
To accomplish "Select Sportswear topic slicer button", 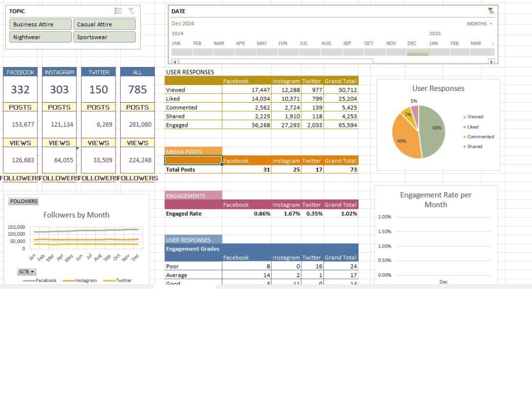I will pos(104,37).
